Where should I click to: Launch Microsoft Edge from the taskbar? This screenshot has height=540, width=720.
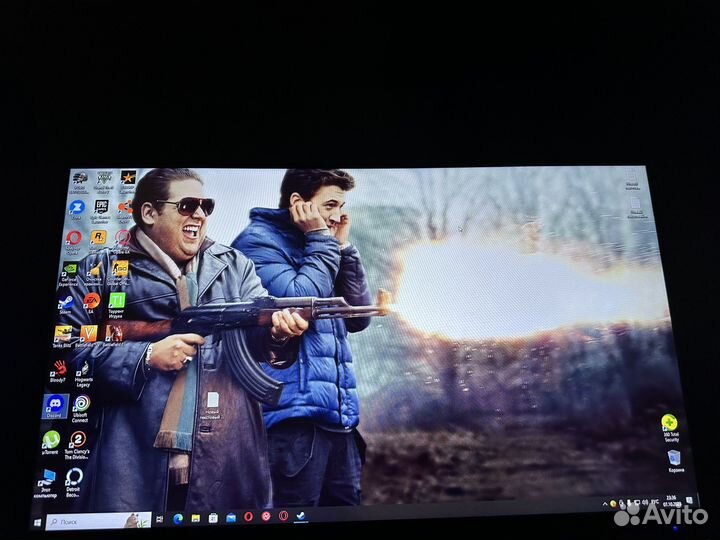(x=178, y=518)
